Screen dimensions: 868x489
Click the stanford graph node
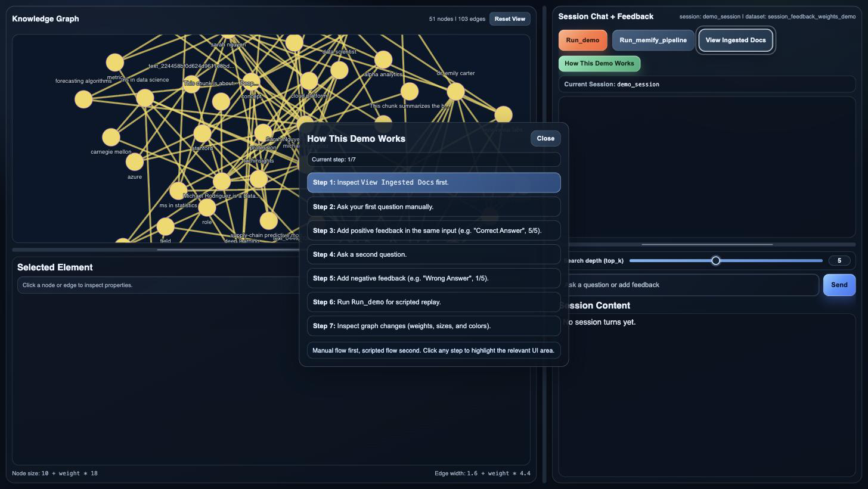pyautogui.click(x=202, y=133)
